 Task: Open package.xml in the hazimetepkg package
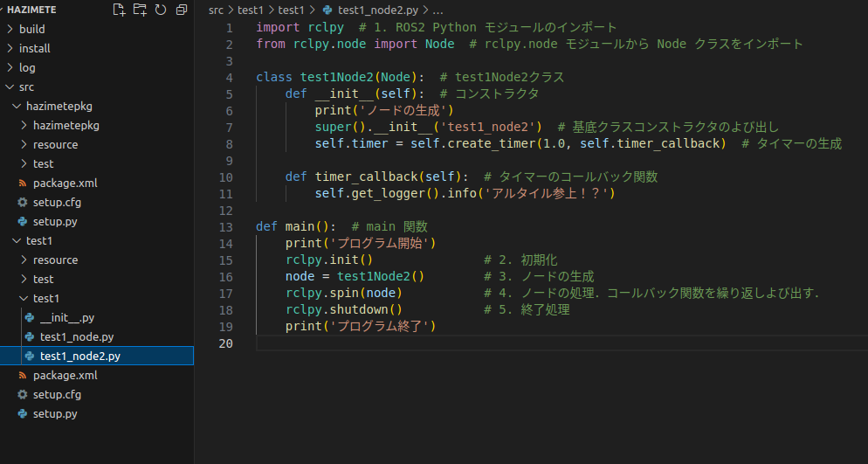65,183
